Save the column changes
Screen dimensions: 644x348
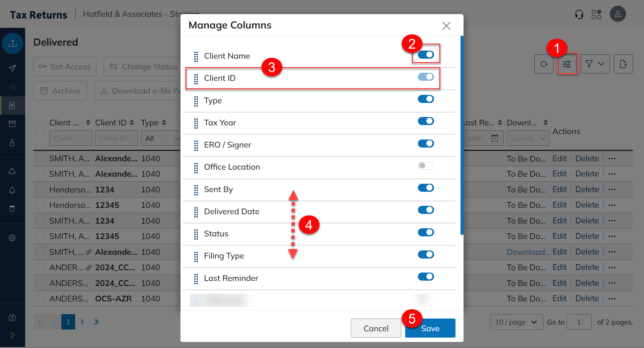(x=430, y=328)
